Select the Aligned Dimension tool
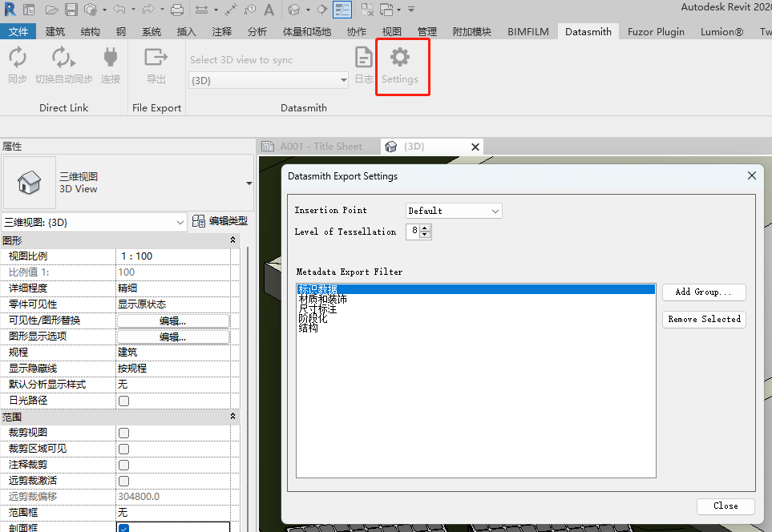This screenshot has height=532, width=772. point(231,10)
